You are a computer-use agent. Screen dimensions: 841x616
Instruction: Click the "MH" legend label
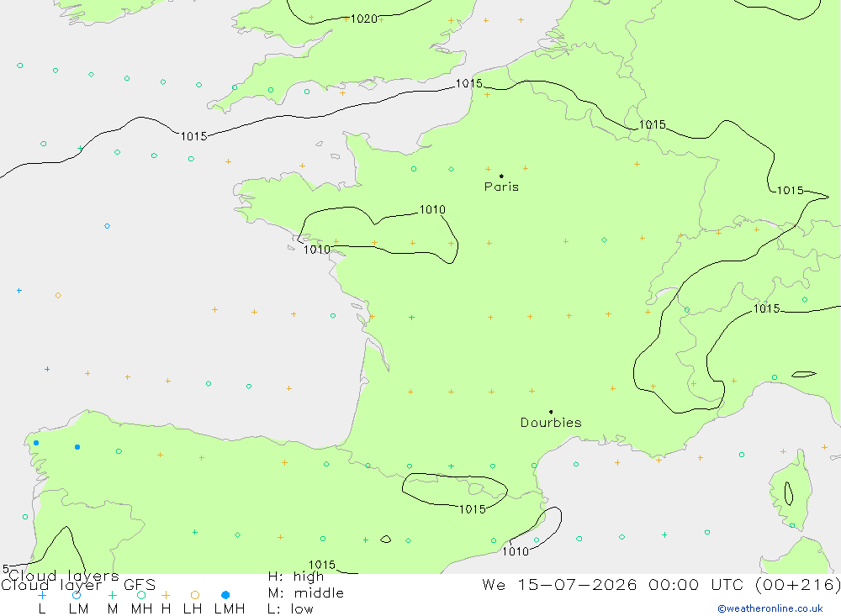pyautogui.click(x=141, y=609)
